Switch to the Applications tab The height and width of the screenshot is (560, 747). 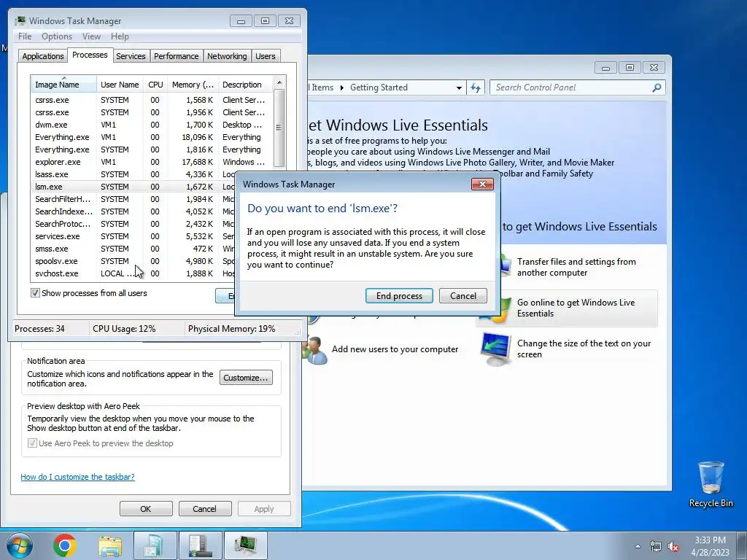pos(43,56)
